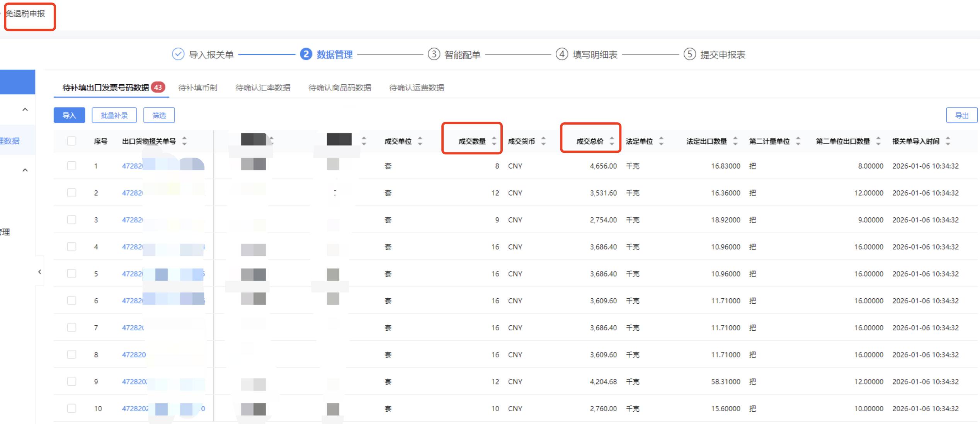Sort by 成交货币 column arrows
Screen dimensions: 980x424
tap(543, 141)
